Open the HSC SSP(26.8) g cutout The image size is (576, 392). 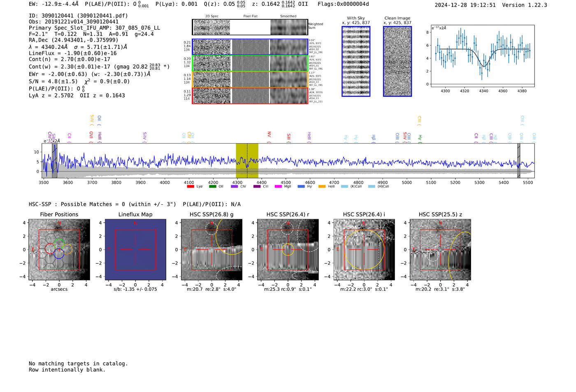click(211, 250)
